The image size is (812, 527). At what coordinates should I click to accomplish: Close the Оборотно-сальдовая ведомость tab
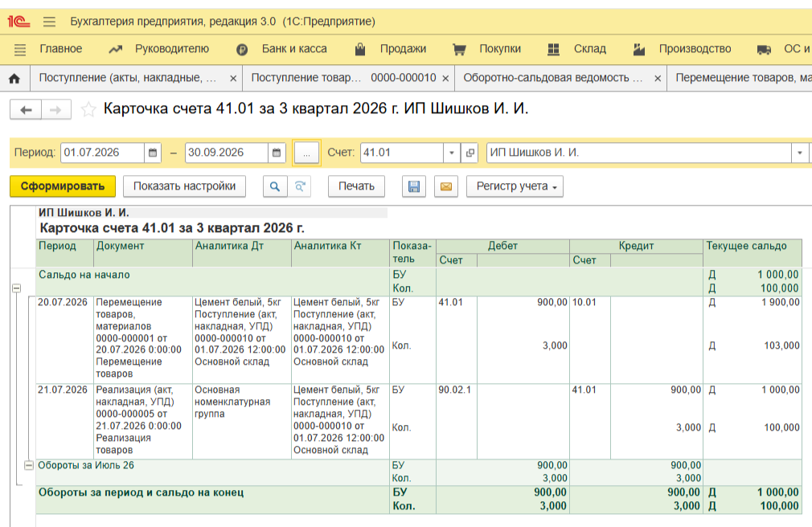click(x=658, y=79)
